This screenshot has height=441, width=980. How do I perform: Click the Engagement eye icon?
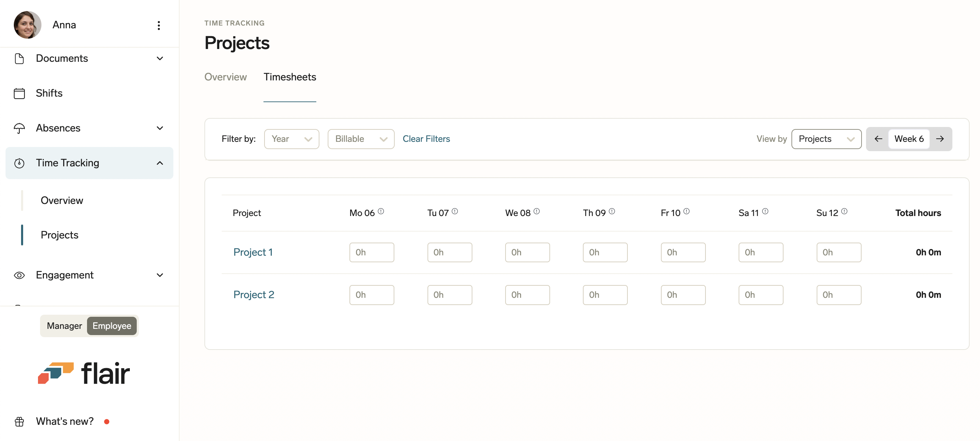point(19,275)
